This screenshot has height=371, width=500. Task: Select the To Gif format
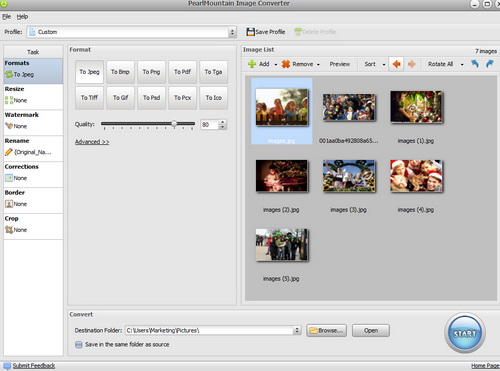[120, 98]
